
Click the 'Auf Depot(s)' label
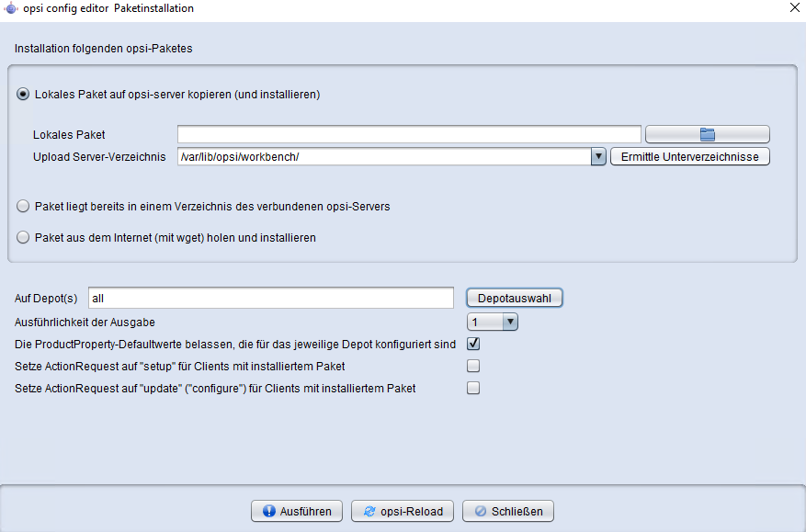(46, 298)
